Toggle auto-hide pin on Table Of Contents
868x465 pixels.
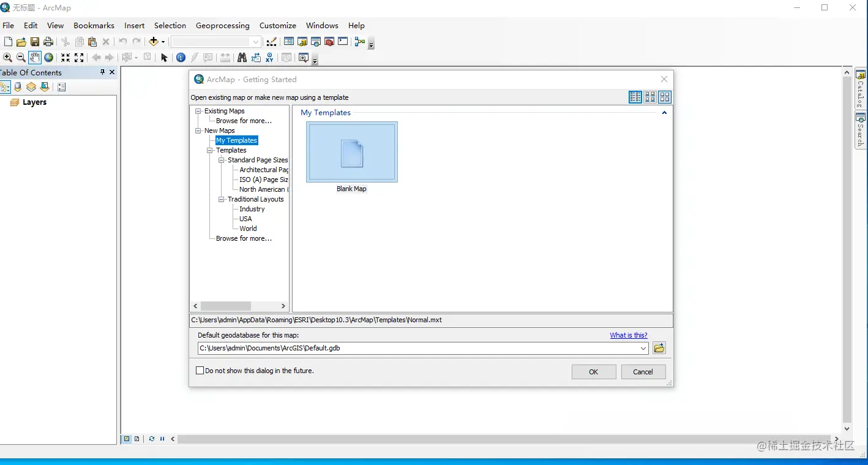coord(102,72)
